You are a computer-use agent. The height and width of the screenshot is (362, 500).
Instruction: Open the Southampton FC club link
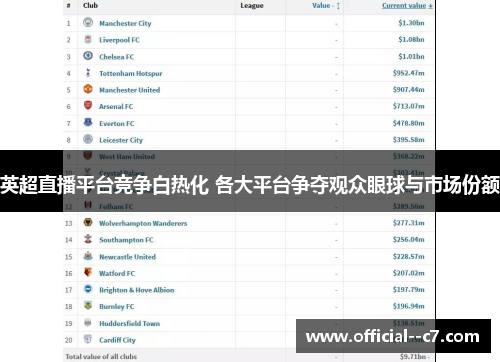pyautogui.click(x=126, y=240)
